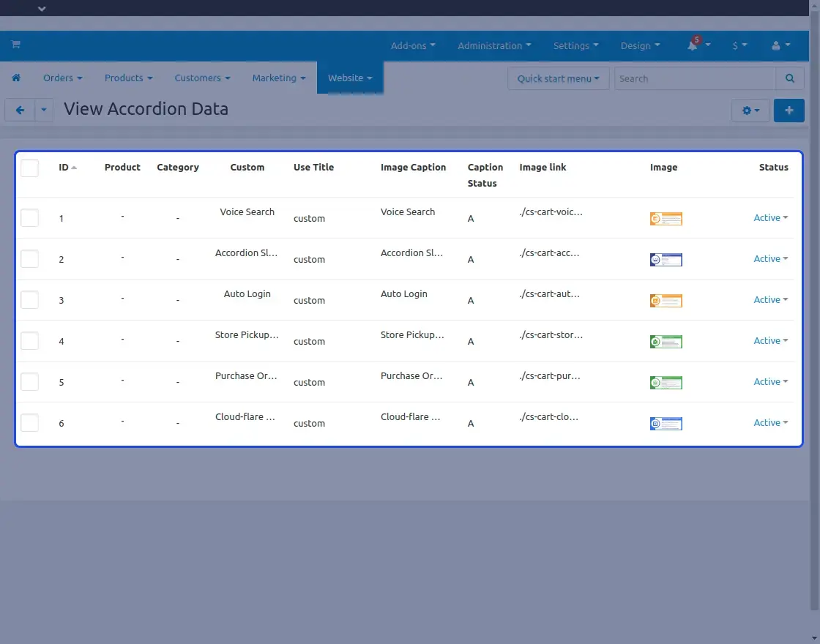This screenshot has width=820, height=644.
Task: Open the notifications bell icon
Action: tap(693, 45)
